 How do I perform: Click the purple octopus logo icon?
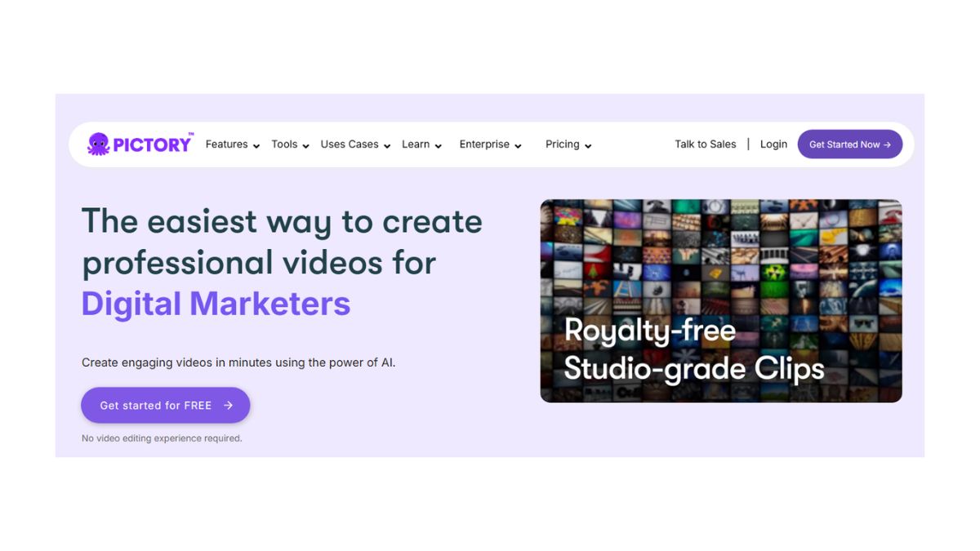(99, 144)
